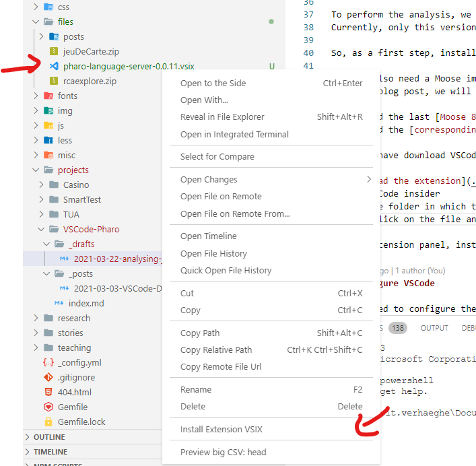Select Open Timeline menu entry
Image resolution: width=476 pixels, height=466 pixels.
point(271,236)
